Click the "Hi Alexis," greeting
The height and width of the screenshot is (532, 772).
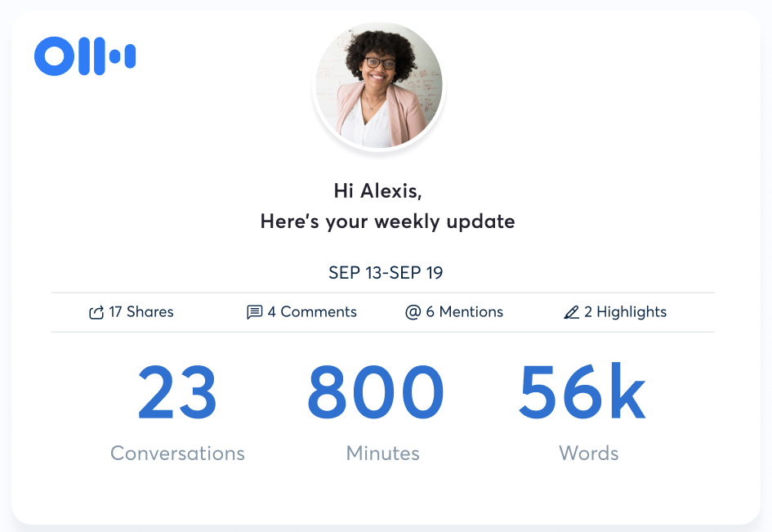pyautogui.click(x=377, y=191)
